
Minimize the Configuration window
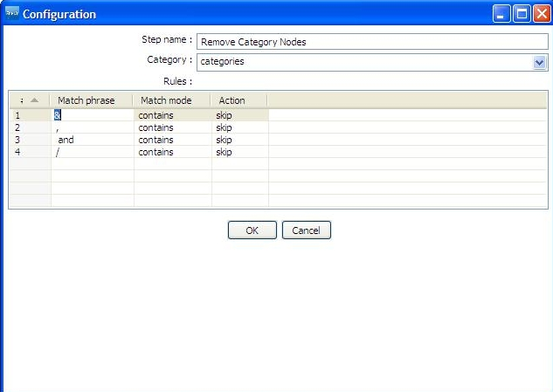pyautogui.click(x=501, y=14)
